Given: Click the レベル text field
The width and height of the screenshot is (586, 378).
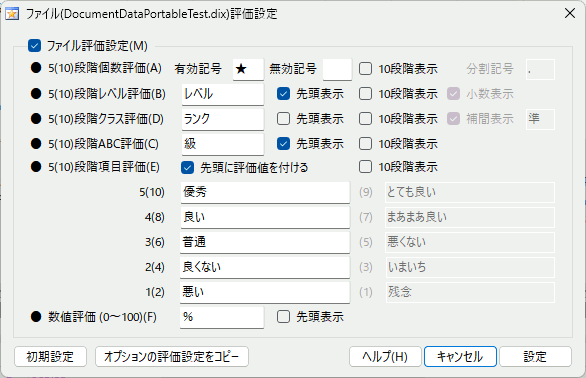Looking at the screenshot, I should [222, 94].
